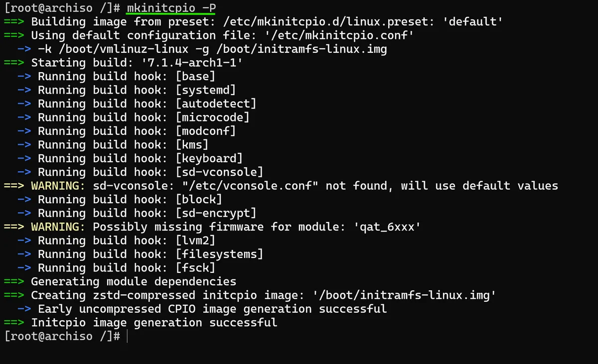Click the [sd-encrypt] build hook text
The width and height of the screenshot is (598, 364).
216,214
